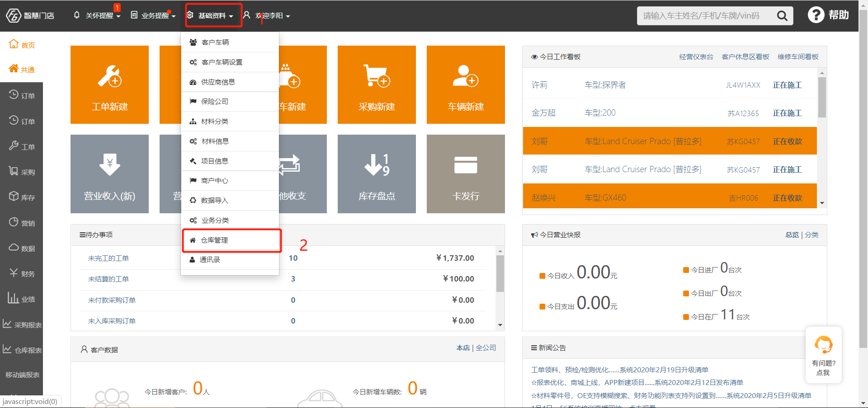Switch 客户数据 to 全公司
Screen dimensions: 868x408
click(486, 347)
